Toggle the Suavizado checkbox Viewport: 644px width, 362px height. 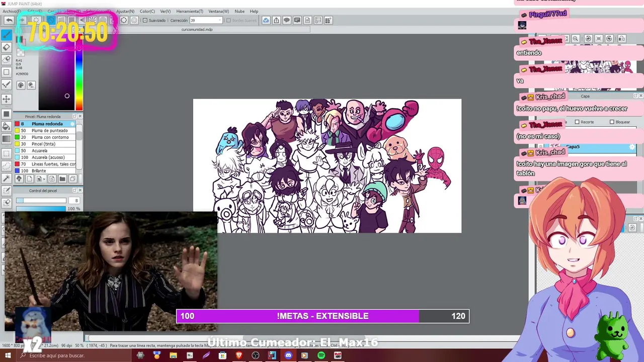tap(145, 21)
